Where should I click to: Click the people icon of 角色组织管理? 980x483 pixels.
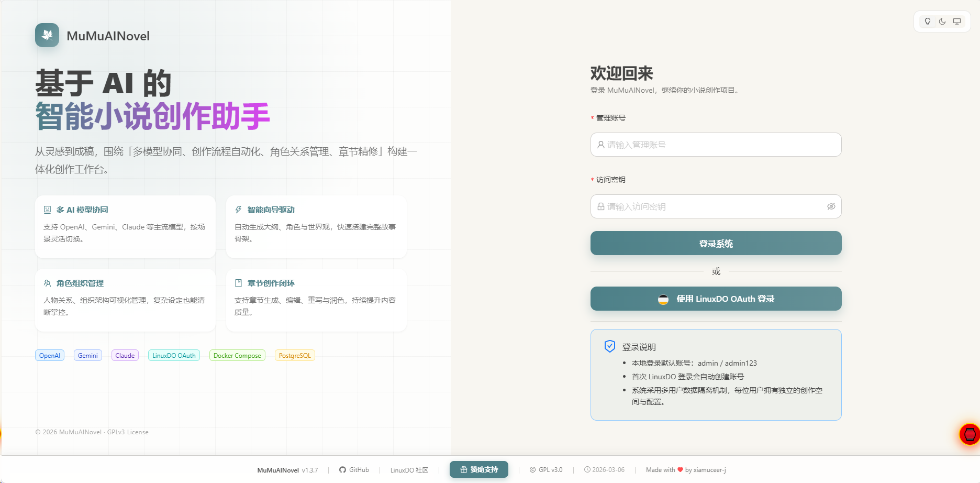(x=47, y=283)
